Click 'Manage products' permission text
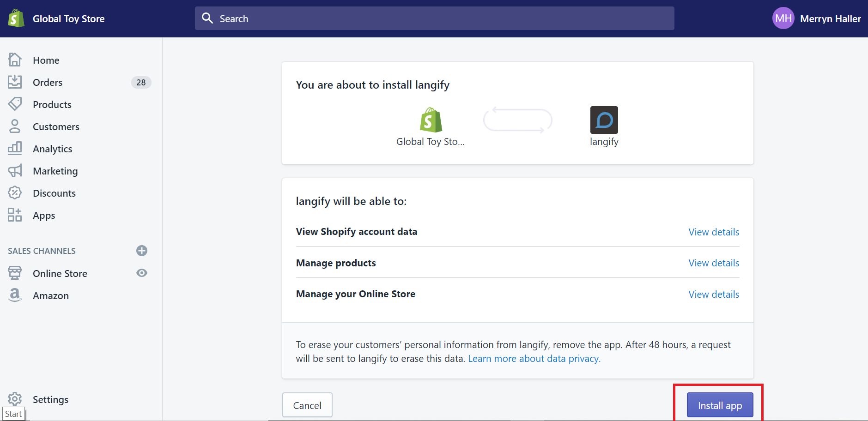 click(336, 263)
